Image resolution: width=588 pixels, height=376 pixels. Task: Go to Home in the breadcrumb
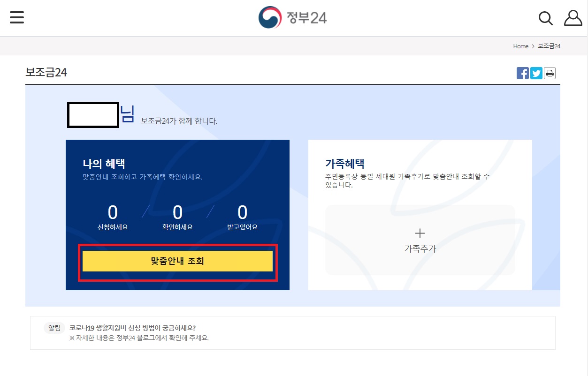click(521, 46)
